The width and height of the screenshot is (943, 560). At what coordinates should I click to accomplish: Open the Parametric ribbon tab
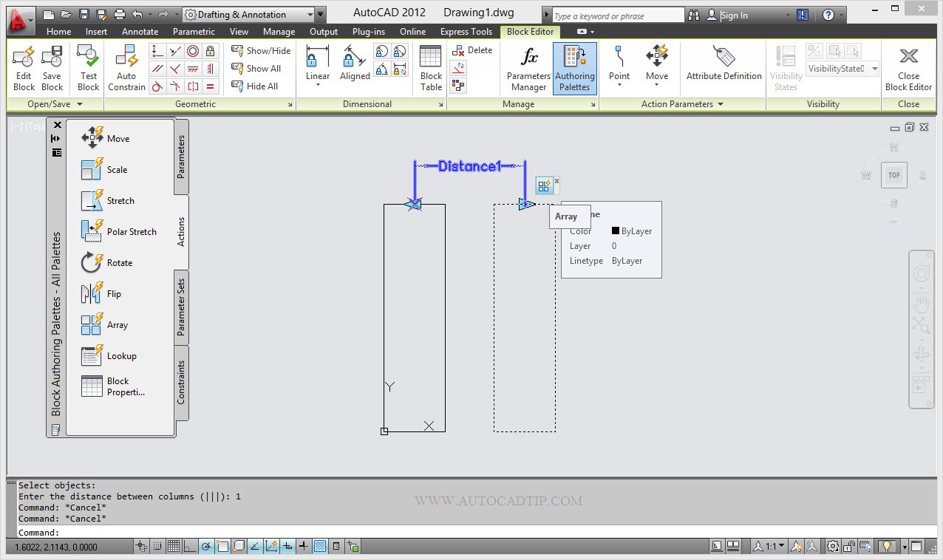pos(194,32)
